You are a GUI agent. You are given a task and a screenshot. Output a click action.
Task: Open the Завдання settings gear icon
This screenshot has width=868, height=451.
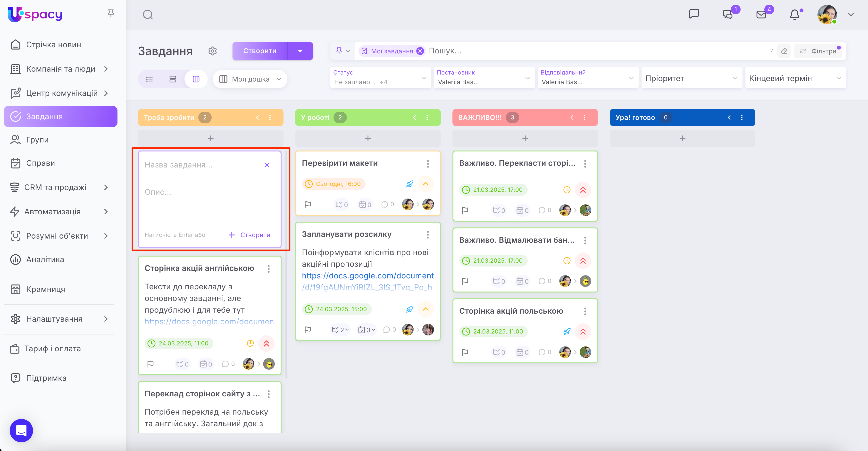[x=212, y=51]
